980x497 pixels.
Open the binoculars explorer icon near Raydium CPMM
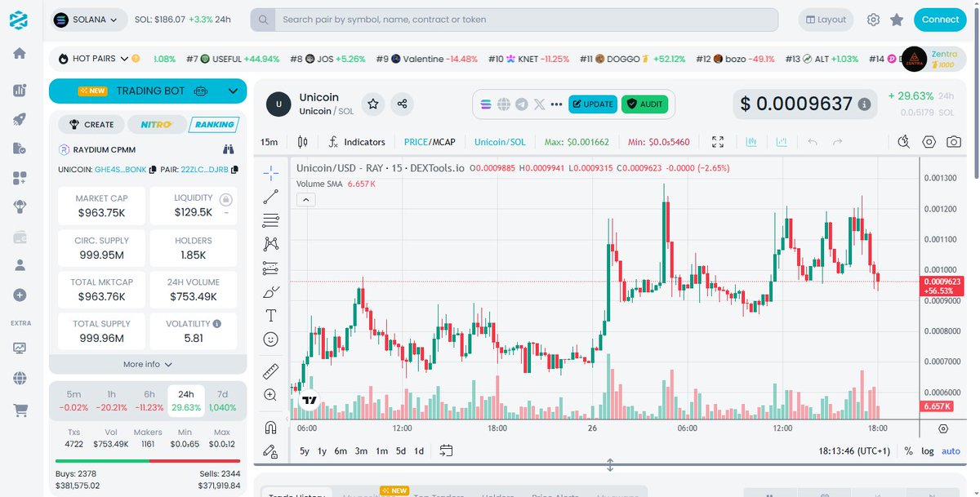[229, 149]
